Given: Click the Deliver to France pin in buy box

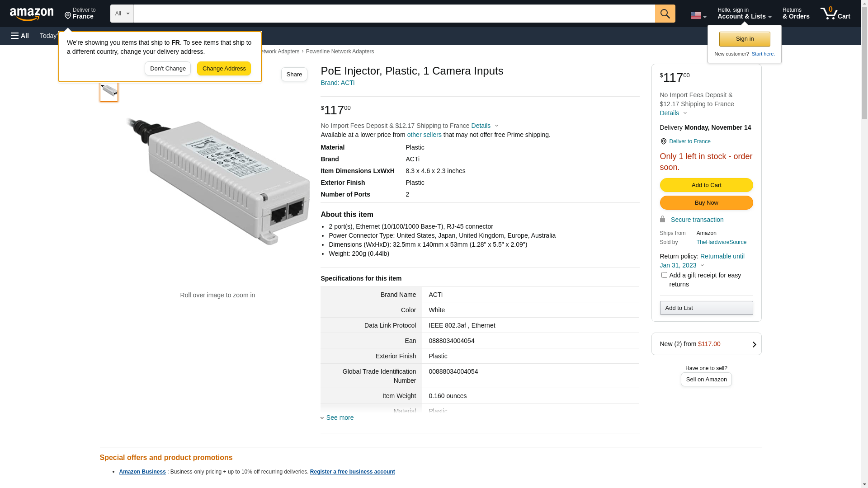Looking at the screenshot, I should coord(663,141).
